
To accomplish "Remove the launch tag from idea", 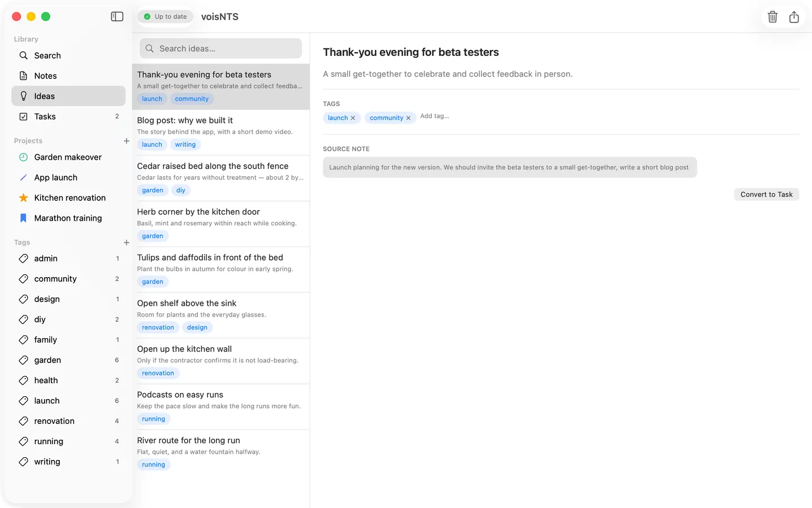I will click(x=353, y=118).
